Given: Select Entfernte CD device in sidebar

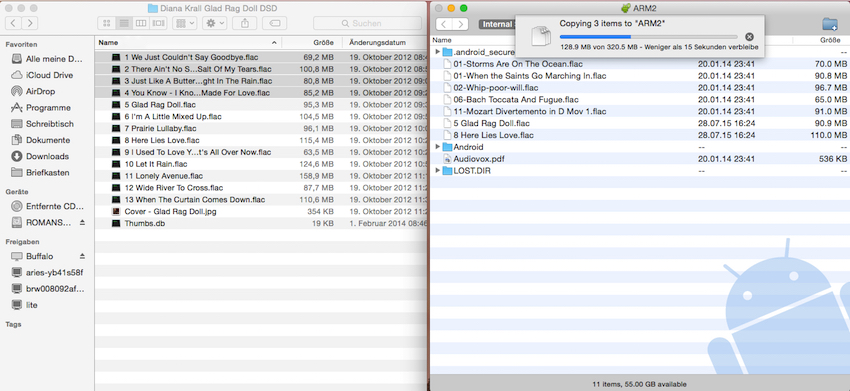Looking at the screenshot, I should click(47, 207).
